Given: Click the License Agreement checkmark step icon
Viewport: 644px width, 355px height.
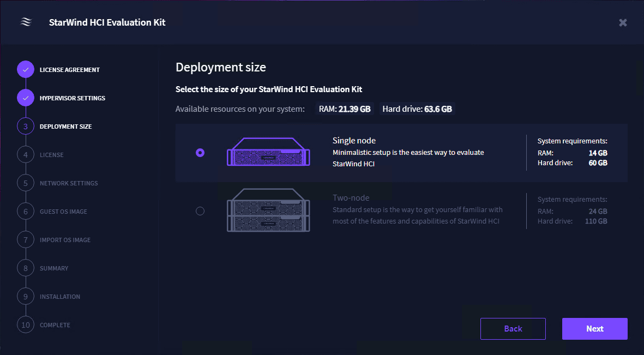Looking at the screenshot, I should tap(26, 70).
